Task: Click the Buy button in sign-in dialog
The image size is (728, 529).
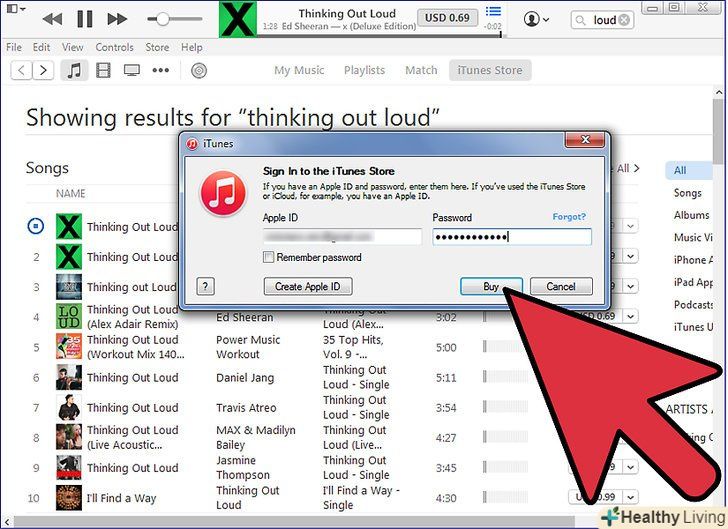Action: click(491, 287)
